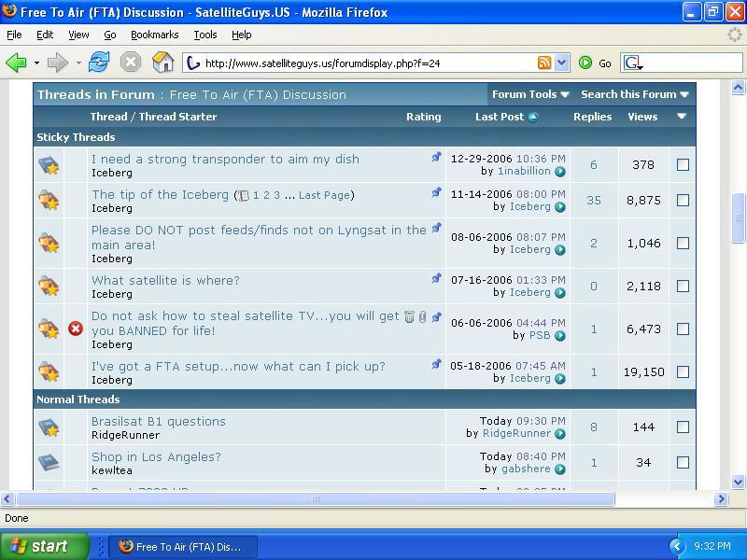Screen dimensions: 747x560
Task: Go back with the green Back arrow
Action: pos(16,63)
